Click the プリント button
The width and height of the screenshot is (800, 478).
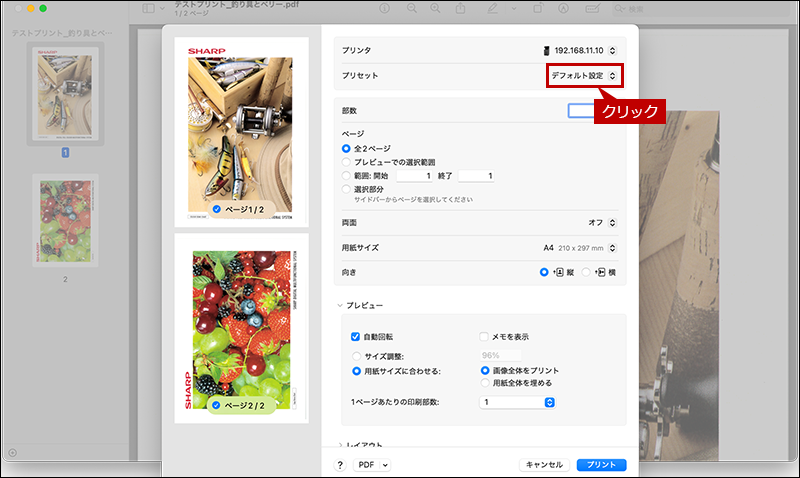(x=601, y=465)
